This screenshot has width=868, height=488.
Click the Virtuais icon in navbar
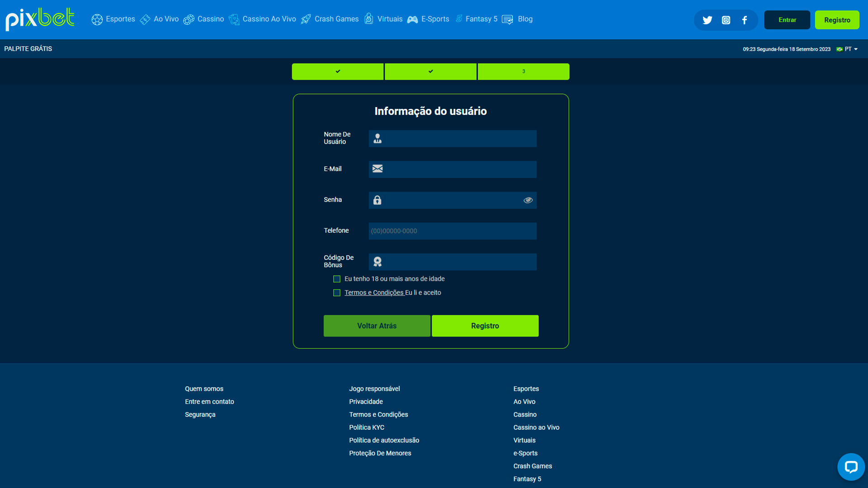pyautogui.click(x=369, y=19)
